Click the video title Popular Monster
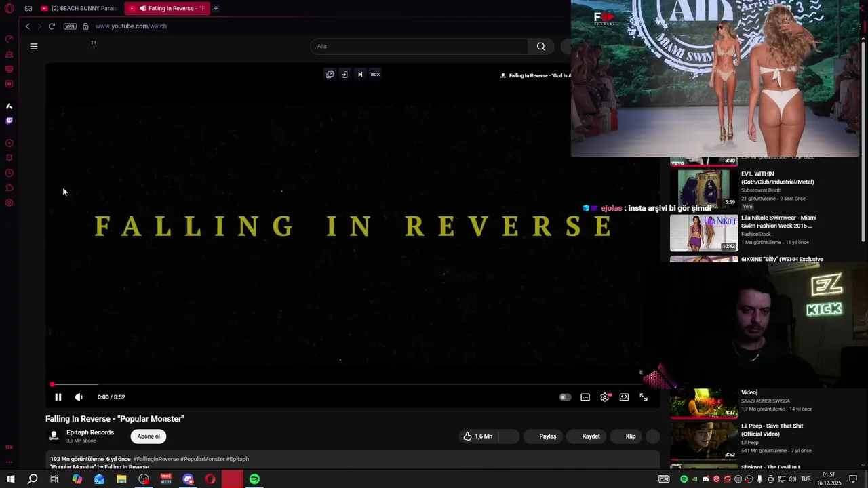The width and height of the screenshot is (868, 488). (x=115, y=419)
